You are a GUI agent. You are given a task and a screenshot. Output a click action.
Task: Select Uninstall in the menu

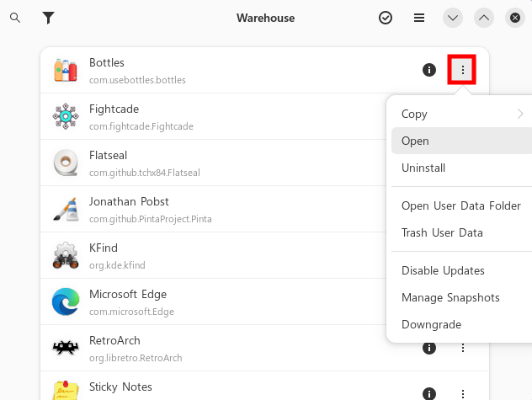461,168
